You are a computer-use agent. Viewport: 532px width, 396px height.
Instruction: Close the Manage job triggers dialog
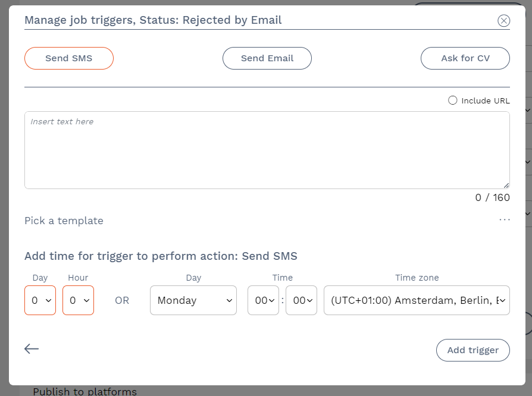click(503, 21)
